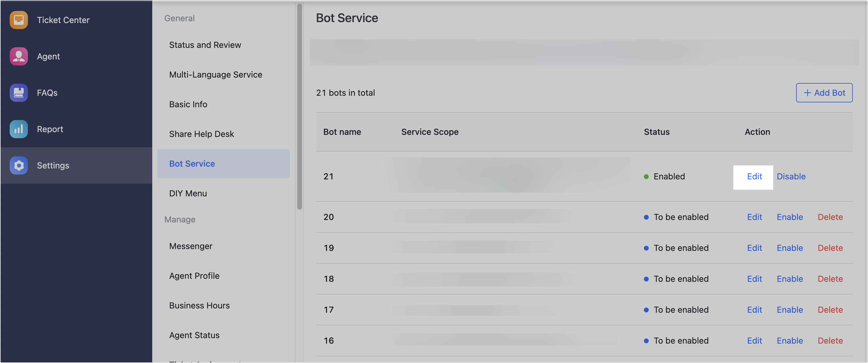Click the blue status dot next to bot 20
868x363 pixels.
[x=647, y=217]
